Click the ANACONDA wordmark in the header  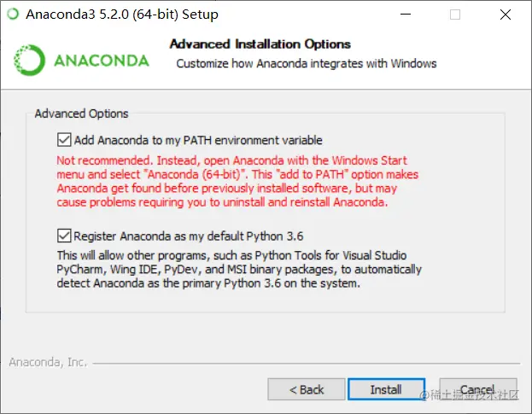[102, 61]
